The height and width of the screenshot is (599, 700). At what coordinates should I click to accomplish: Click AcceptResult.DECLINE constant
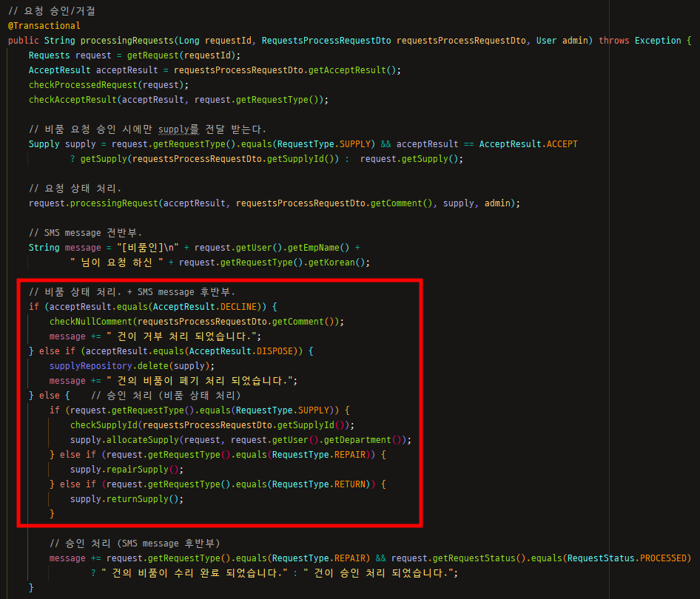click(x=206, y=307)
